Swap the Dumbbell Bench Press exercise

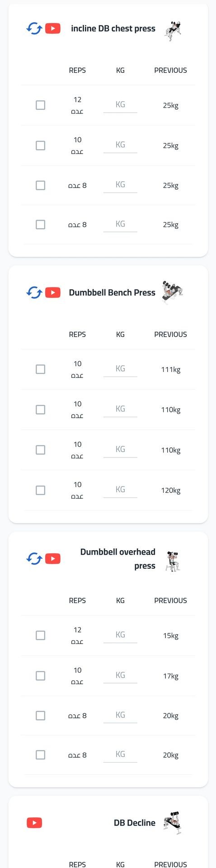[34, 292]
